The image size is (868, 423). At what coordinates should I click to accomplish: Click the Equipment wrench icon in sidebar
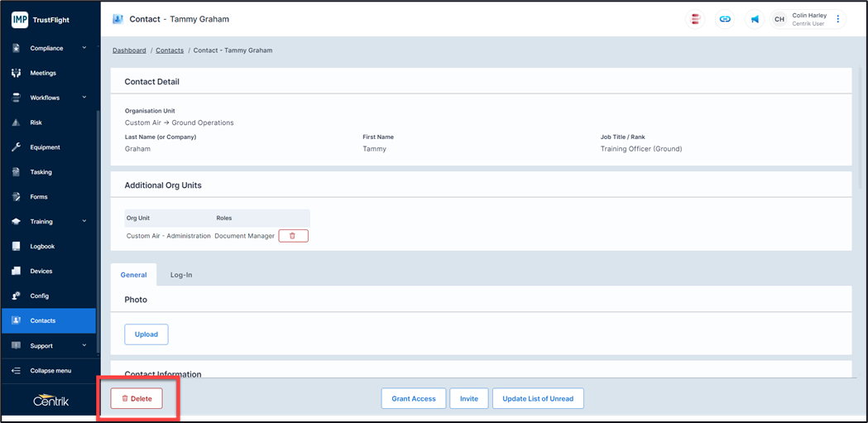(x=16, y=147)
